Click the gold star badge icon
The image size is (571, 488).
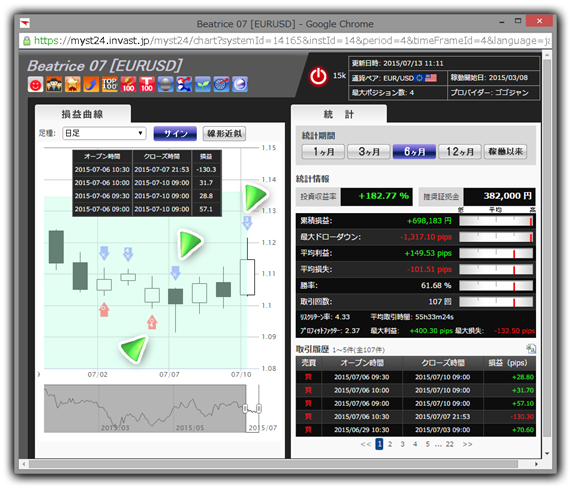click(72, 84)
